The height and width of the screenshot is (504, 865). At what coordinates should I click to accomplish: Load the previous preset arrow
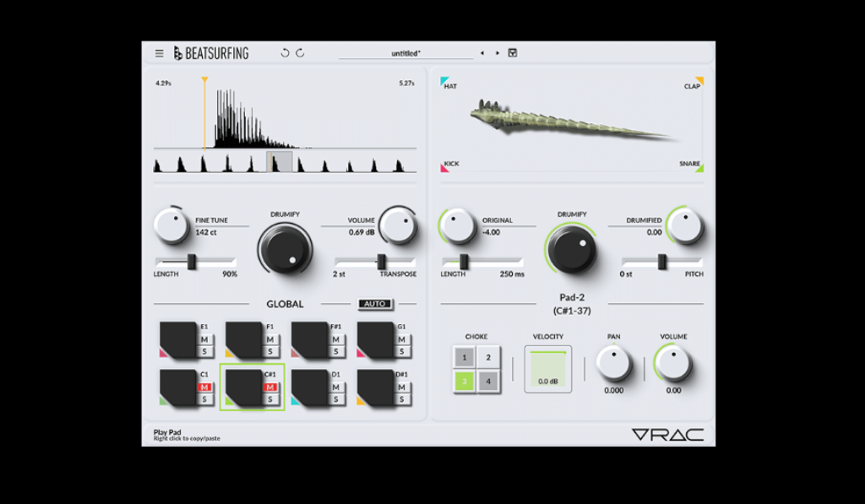(x=482, y=53)
